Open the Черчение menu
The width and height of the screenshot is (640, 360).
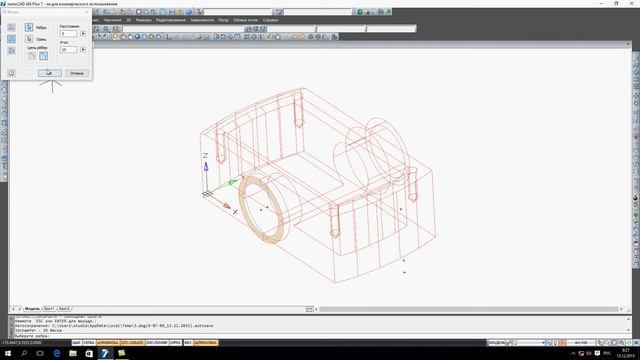click(x=112, y=20)
